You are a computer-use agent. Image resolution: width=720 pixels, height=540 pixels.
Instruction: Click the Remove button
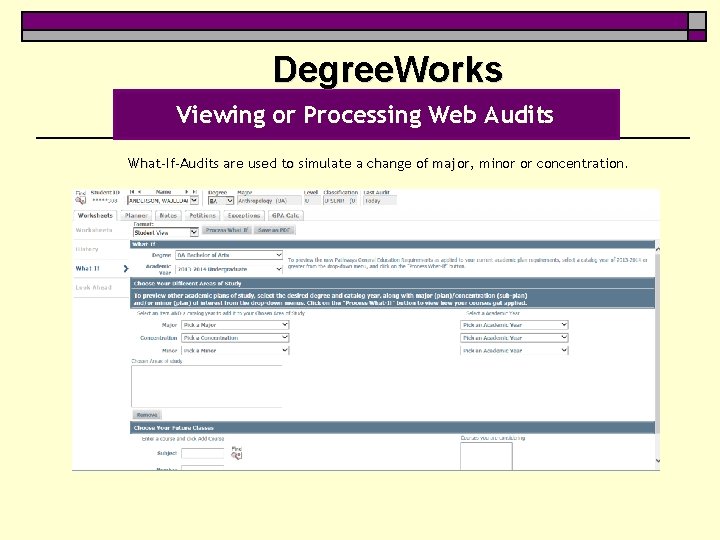point(147,415)
